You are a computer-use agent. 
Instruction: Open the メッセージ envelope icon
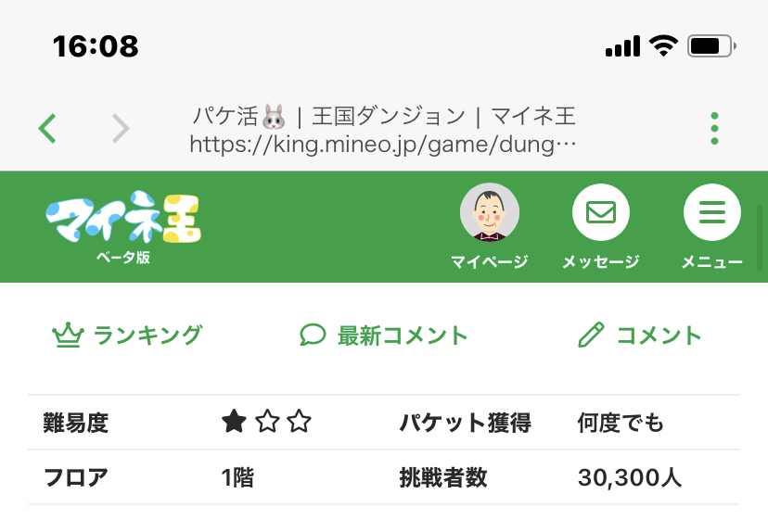[600, 213]
